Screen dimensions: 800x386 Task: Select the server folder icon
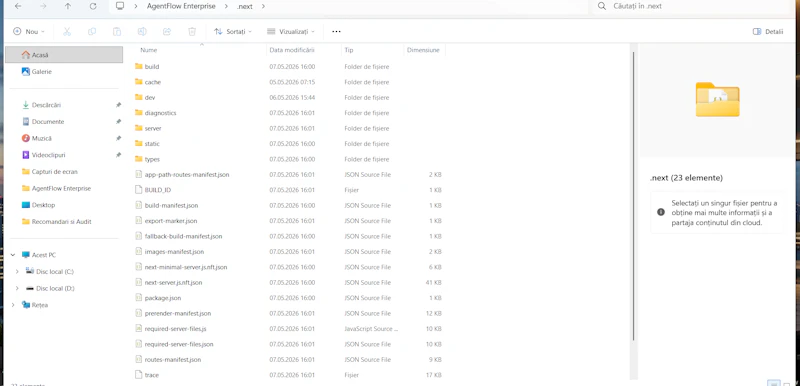(x=138, y=128)
